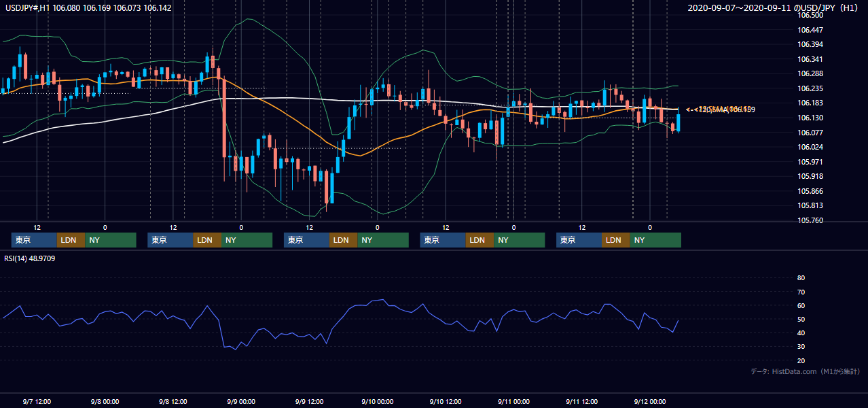Click the leftmost NY session block
The width and height of the screenshot is (868, 408).
tap(111, 240)
